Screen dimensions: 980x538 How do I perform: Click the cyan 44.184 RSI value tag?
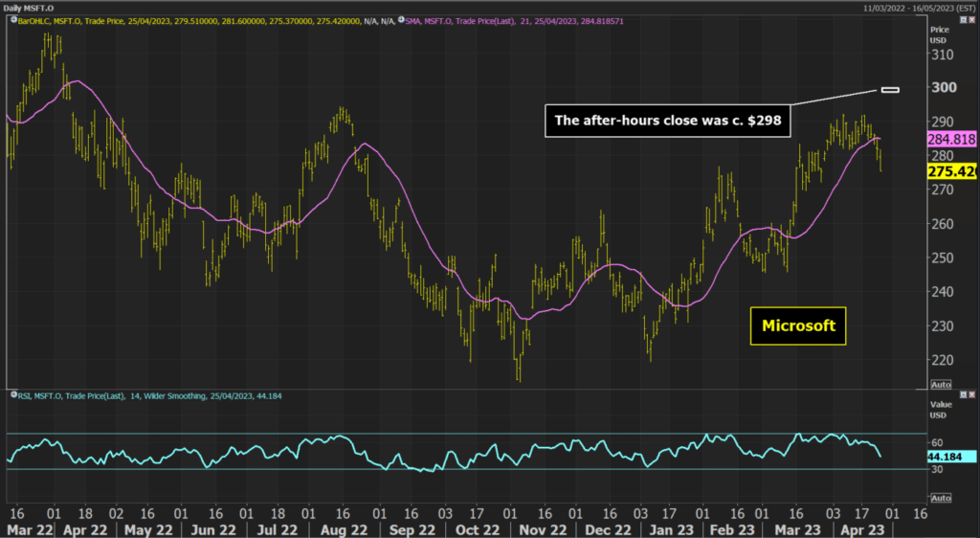pyautogui.click(x=945, y=458)
